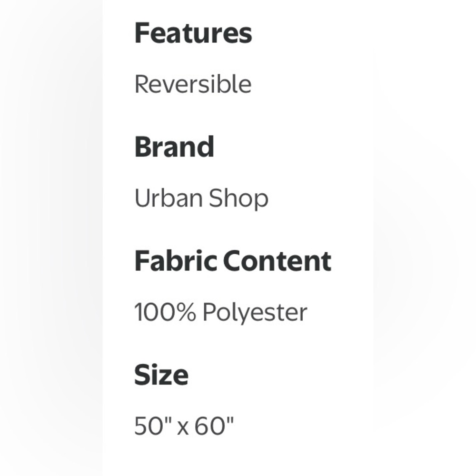Screen dimensions: 476x476
Task: Click the Size heading
Action: point(161,375)
